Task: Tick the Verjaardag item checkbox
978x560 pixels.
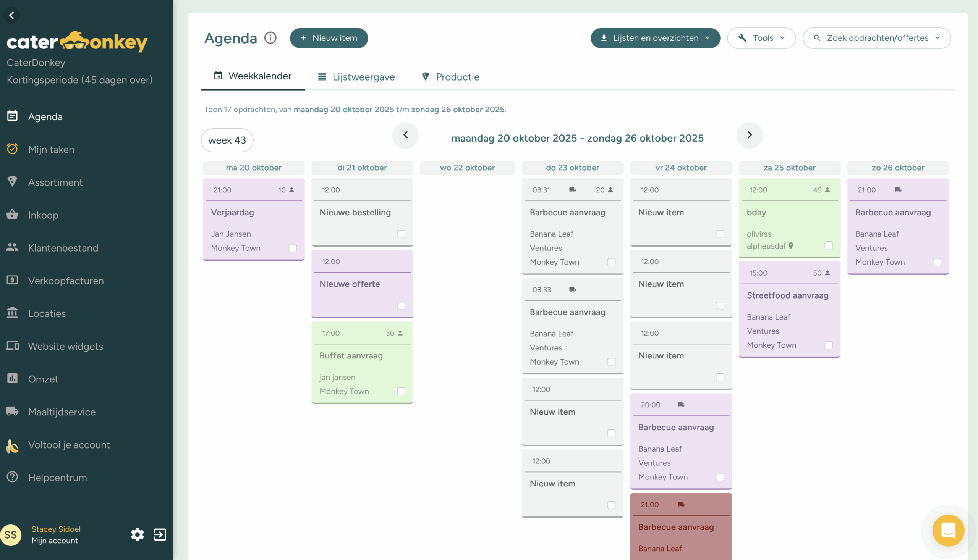Action: 293,248
